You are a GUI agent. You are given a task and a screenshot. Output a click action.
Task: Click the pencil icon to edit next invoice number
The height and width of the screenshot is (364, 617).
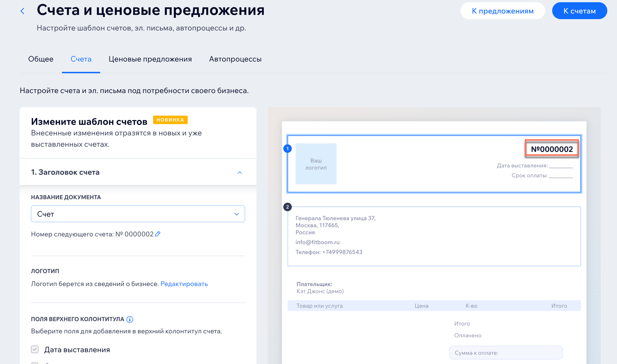coord(158,234)
